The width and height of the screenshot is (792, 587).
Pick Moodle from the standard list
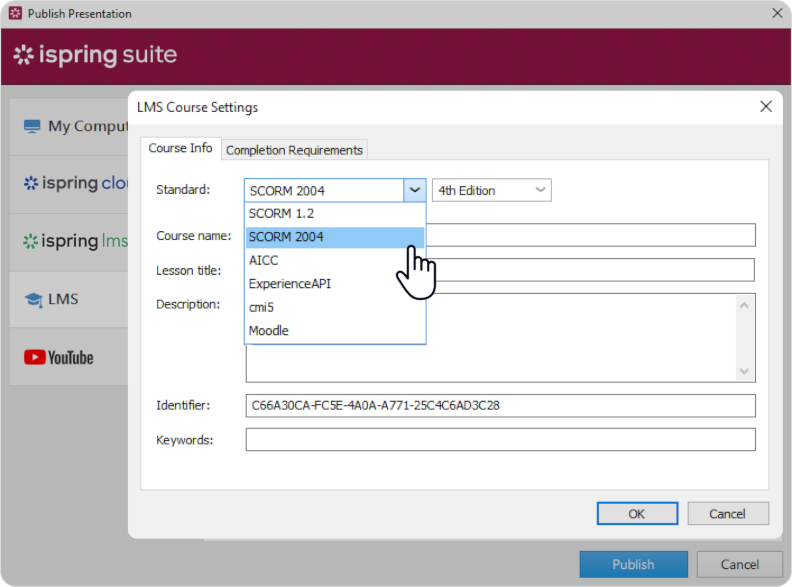point(334,331)
